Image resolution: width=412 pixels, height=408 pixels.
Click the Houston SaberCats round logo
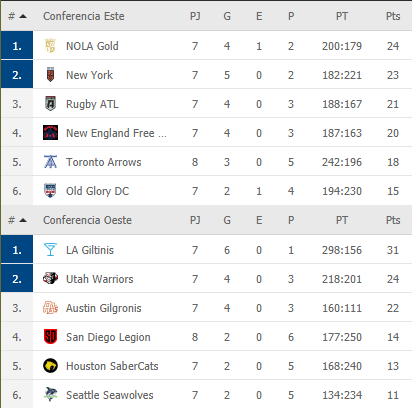point(50,366)
